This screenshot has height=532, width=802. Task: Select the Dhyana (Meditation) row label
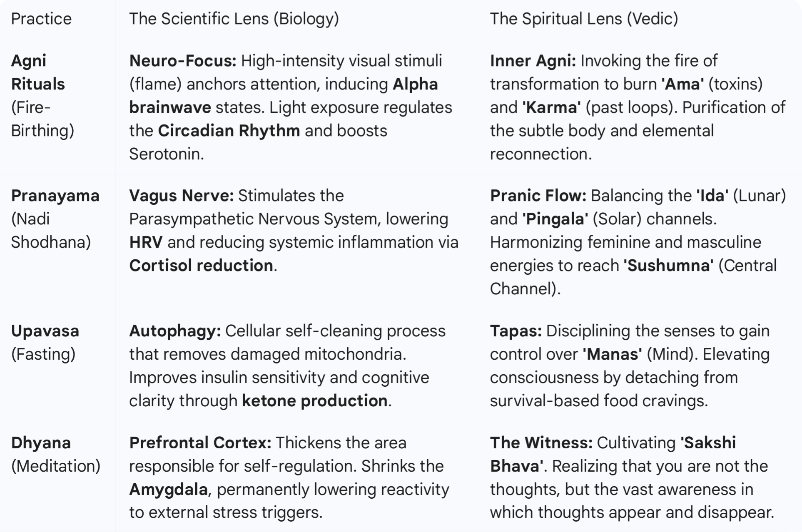point(56,454)
